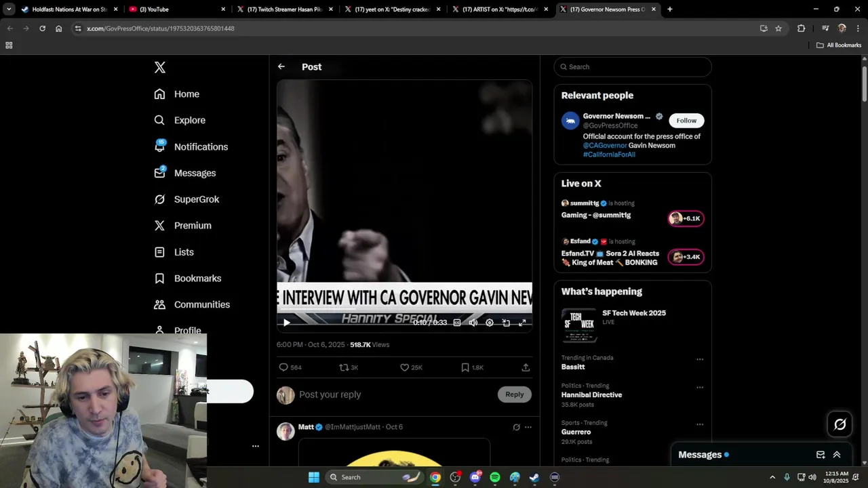Open the floating Grok button
Image resolution: width=868 pixels, height=488 pixels.
840,424
